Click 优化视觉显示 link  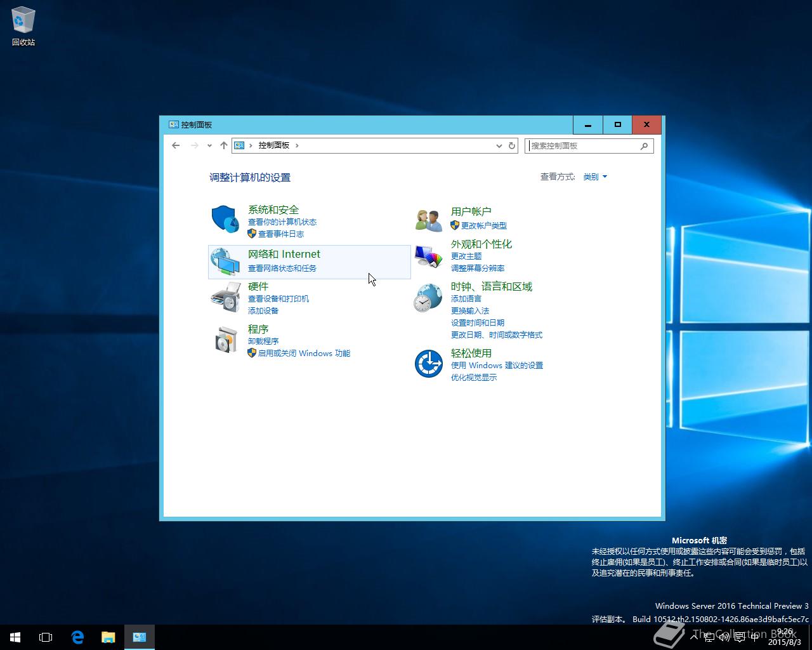coord(474,378)
